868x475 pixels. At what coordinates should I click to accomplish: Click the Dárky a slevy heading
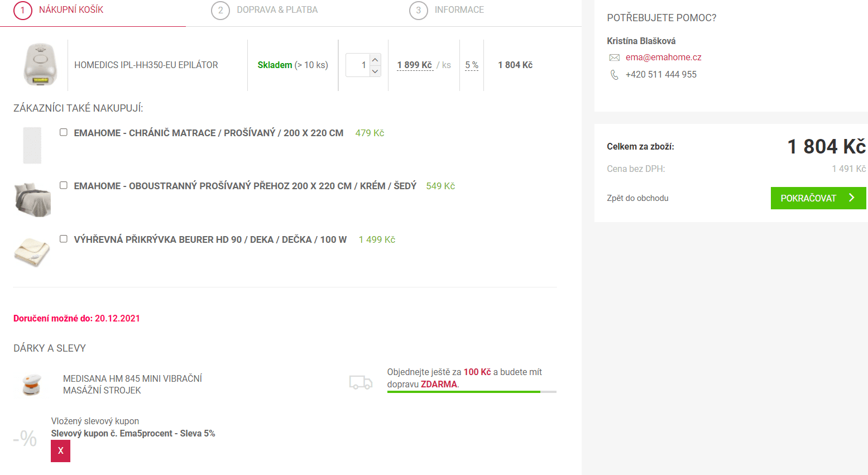50,348
